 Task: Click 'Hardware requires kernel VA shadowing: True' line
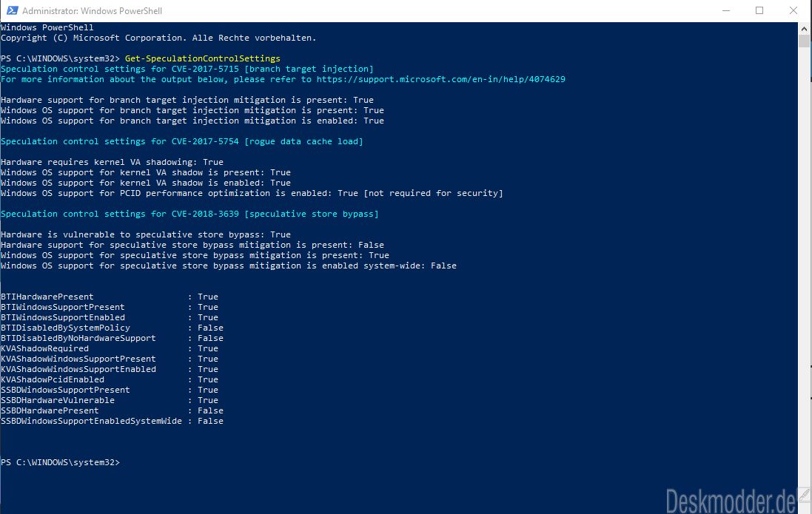112,162
